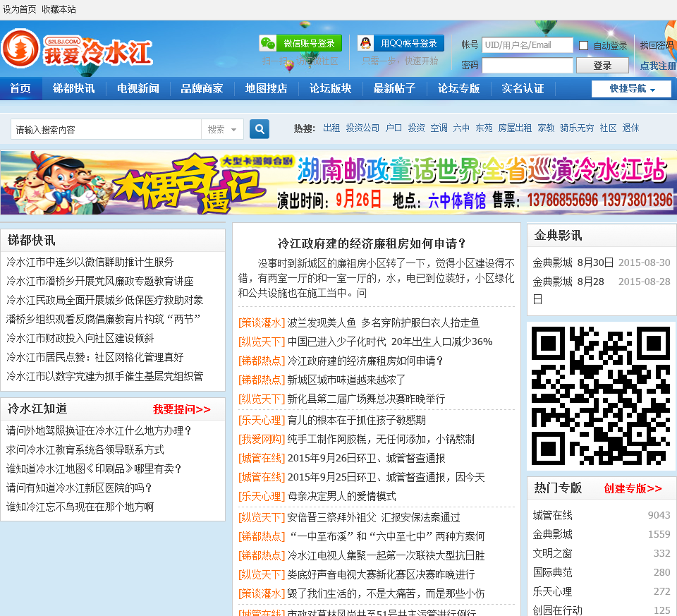Open the 锑都快讯 navigation tab
677x616 pixels.
(x=73, y=89)
